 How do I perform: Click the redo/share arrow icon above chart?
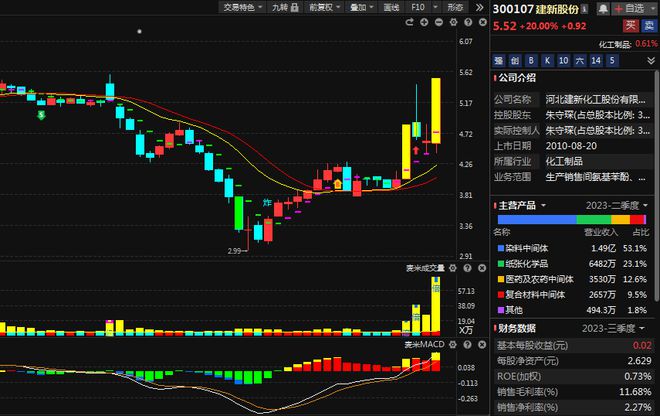[x=409, y=22]
